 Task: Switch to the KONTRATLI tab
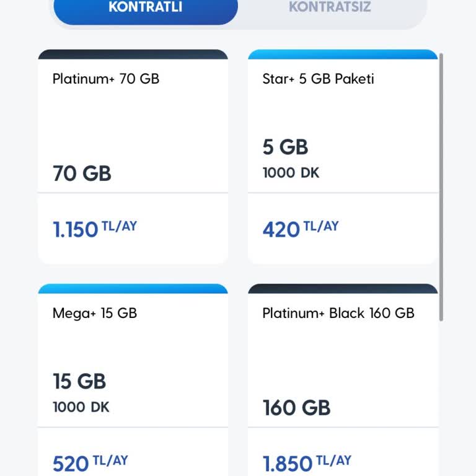click(x=146, y=8)
